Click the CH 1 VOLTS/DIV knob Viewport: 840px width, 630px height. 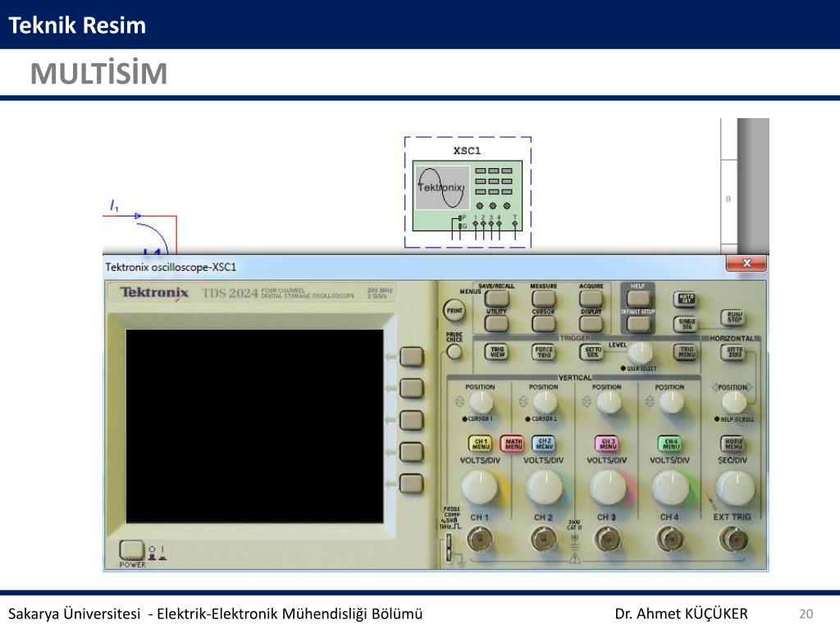point(481,489)
